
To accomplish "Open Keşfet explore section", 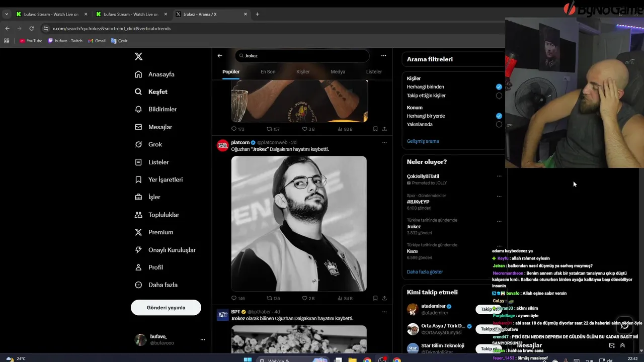I will pyautogui.click(x=151, y=92).
